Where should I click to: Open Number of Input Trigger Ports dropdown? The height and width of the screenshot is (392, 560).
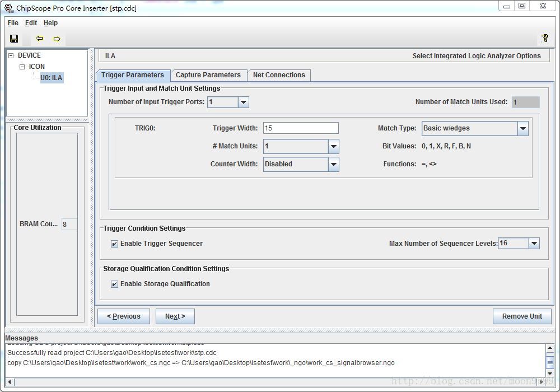(244, 102)
